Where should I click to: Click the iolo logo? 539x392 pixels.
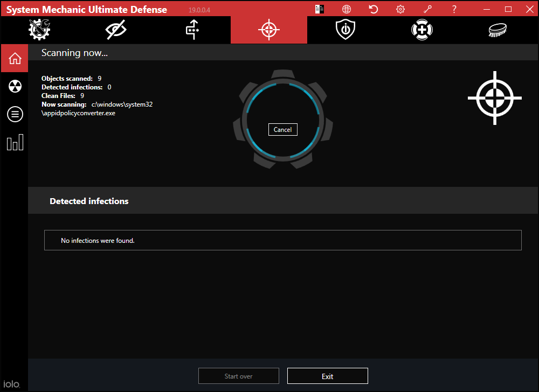(12, 384)
